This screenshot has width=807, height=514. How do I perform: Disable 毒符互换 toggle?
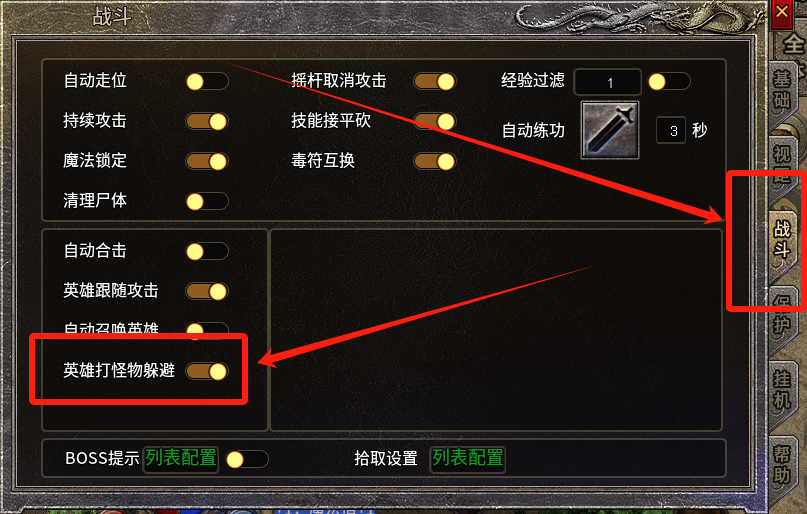tap(435, 161)
